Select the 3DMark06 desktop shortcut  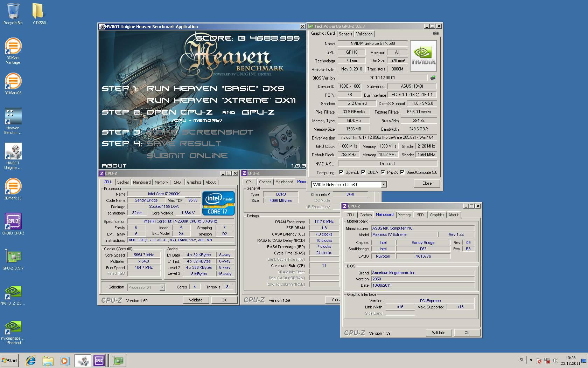pos(13,84)
